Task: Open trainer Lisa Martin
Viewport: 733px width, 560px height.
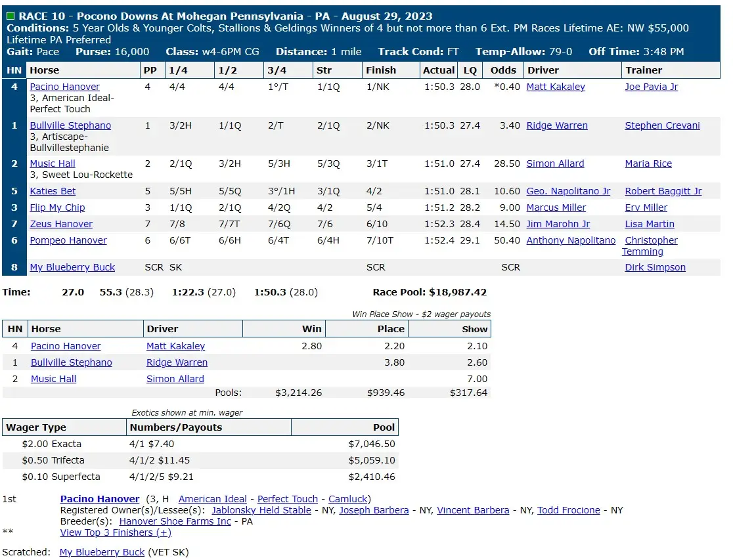Action: (650, 224)
